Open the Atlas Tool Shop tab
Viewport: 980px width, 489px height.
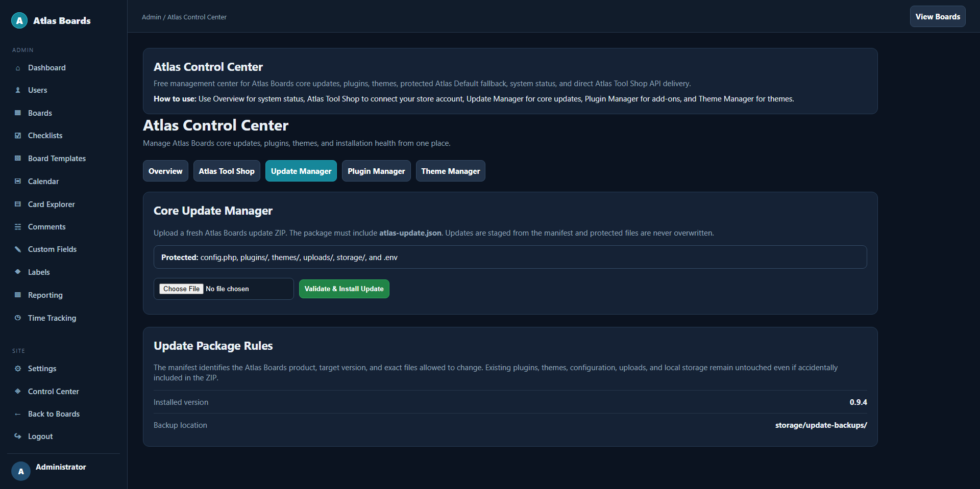point(227,171)
